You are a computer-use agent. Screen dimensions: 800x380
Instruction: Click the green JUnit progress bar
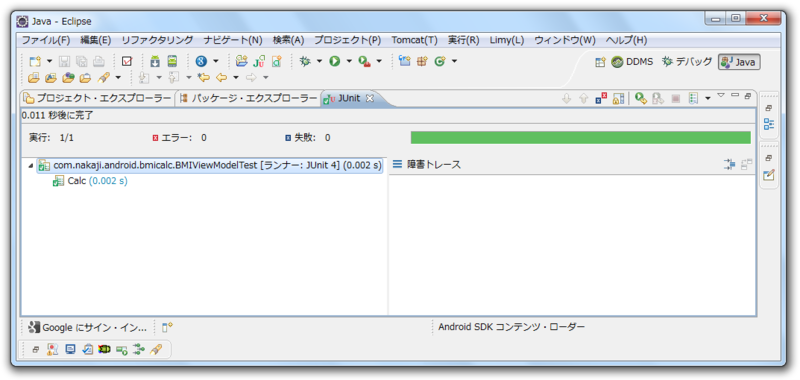point(581,138)
